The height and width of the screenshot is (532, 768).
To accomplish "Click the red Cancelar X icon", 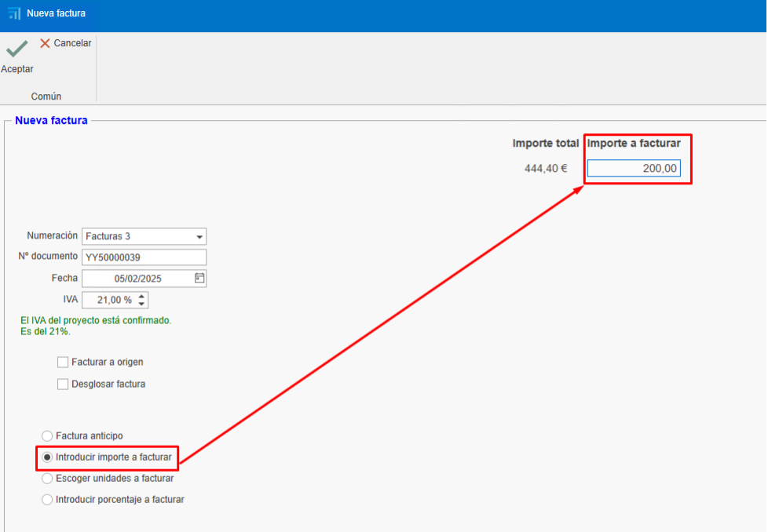I will (45, 43).
